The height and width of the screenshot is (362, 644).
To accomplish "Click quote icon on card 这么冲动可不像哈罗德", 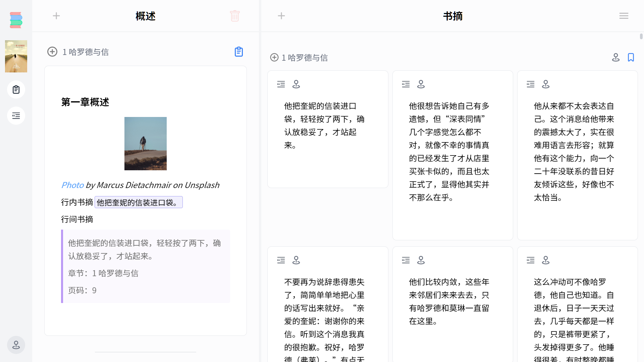I will 531,260.
